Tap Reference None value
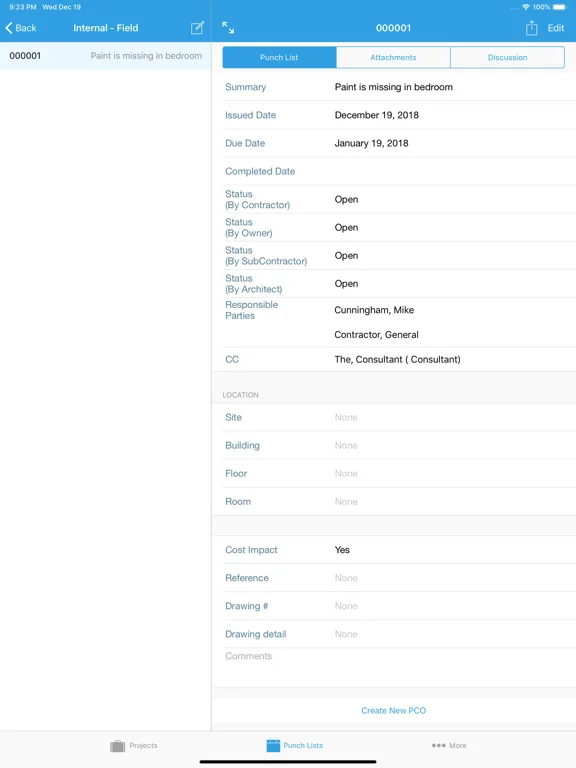The image size is (576, 768). click(346, 578)
